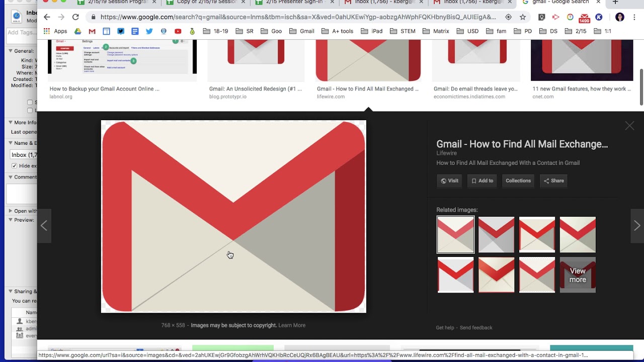
Task: Click the Add to button
Action: tap(482, 180)
